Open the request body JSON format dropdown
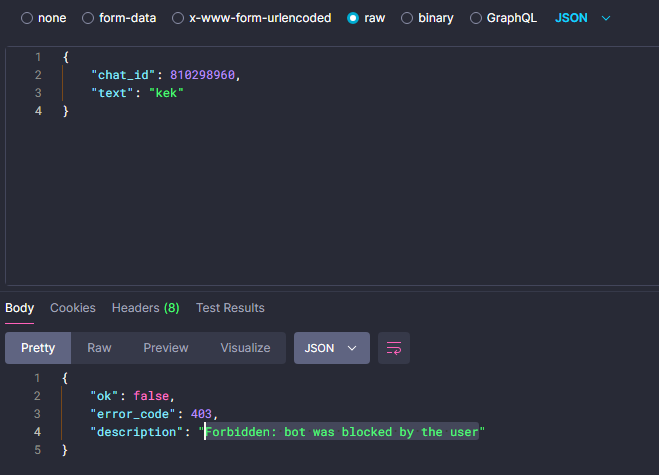Viewport: 659px width, 475px height. [x=582, y=18]
